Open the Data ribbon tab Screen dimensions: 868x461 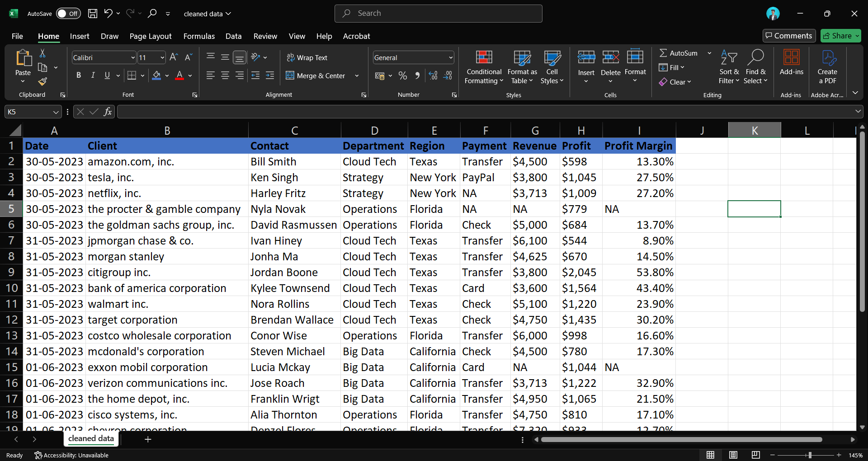click(233, 36)
